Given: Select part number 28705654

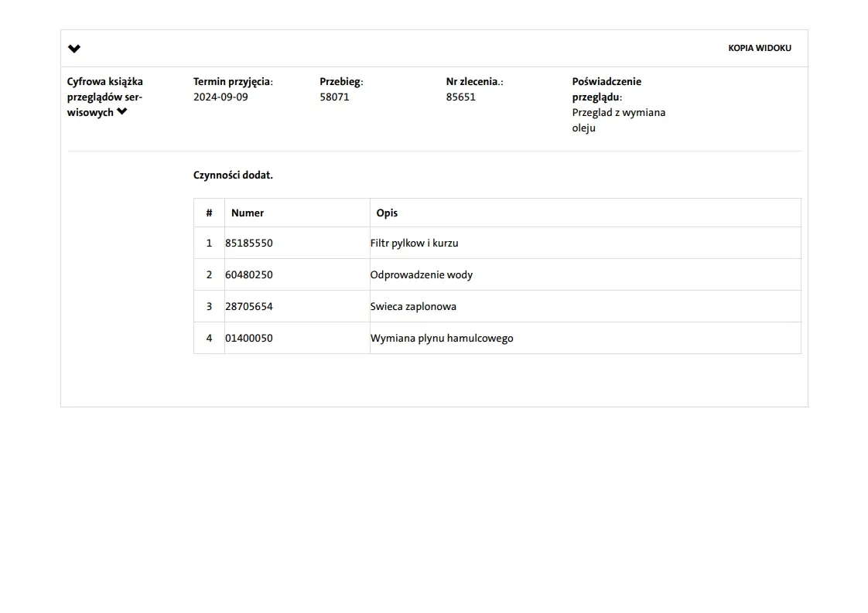Looking at the screenshot, I should (x=249, y=306).
